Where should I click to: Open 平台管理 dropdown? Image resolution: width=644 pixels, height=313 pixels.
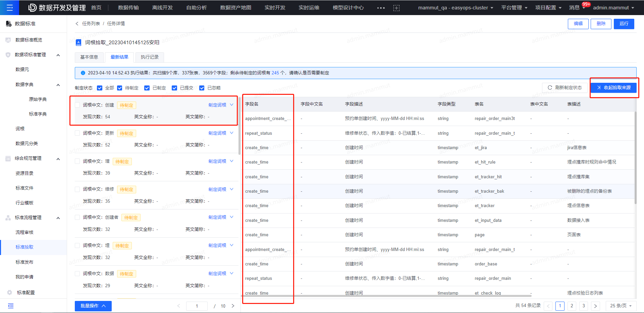[514, 7]
